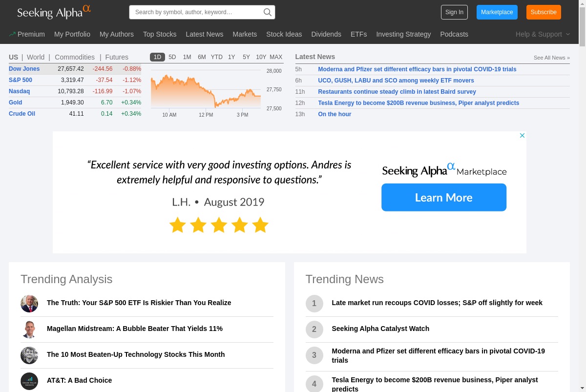586x392 pixels.
Task: Open UCO, GUSH, LABU weekly ETF movers
Action: pos(396,81)
